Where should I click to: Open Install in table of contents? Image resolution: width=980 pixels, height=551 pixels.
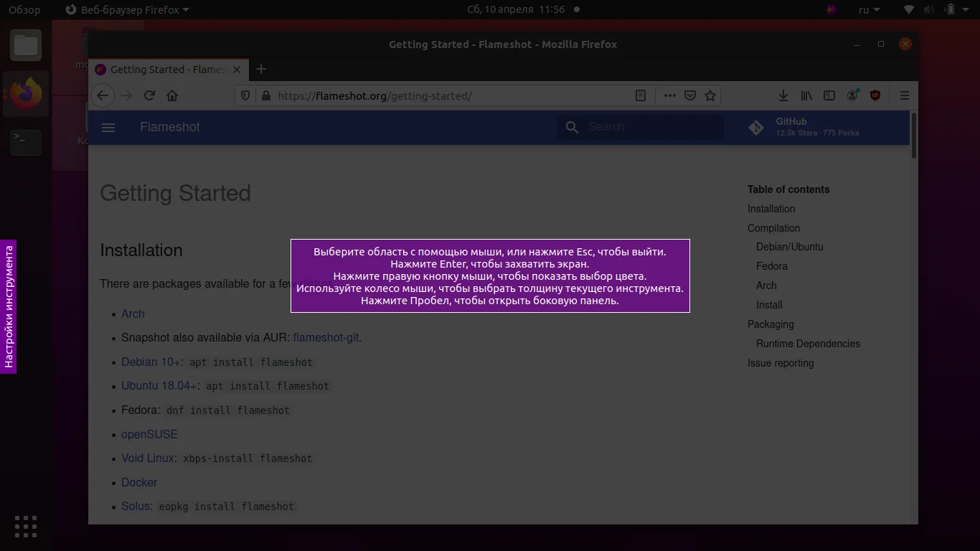click(x=769, y=305)
